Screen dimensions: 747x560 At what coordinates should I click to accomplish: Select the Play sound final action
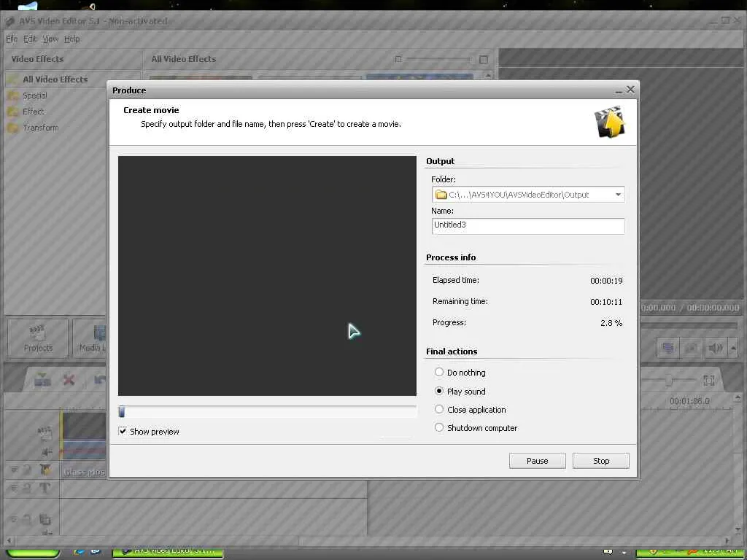(x=438, y=391)
